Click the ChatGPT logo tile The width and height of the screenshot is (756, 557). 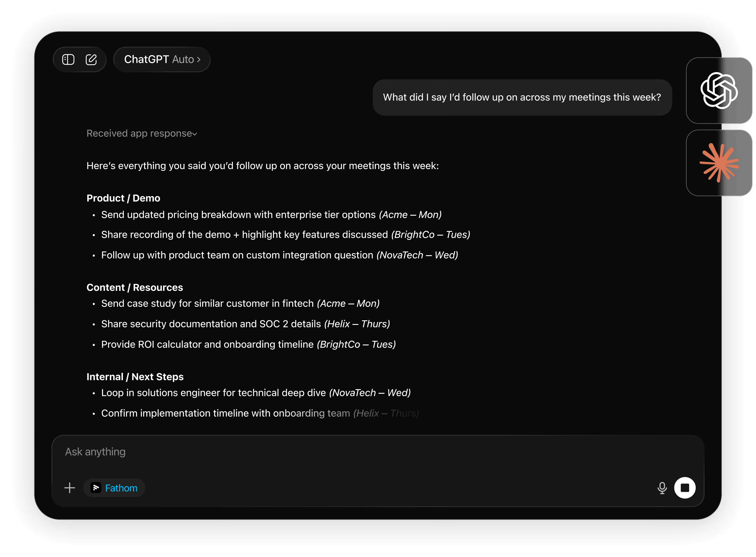(719, 90)
